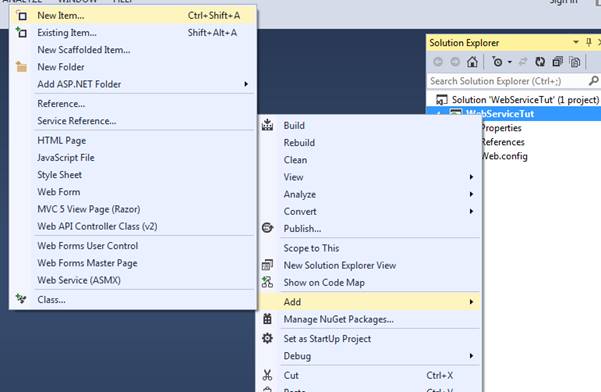Click the Pending Changes Filter clock icon
Image resolution: width=601 pixels, height=392 pixels.
click(497, 62)
